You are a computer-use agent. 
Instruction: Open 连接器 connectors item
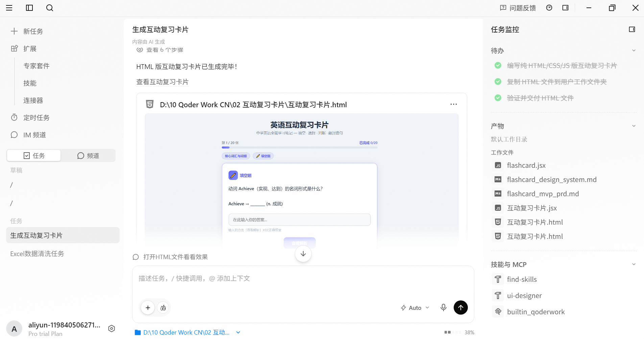[33, 100]
